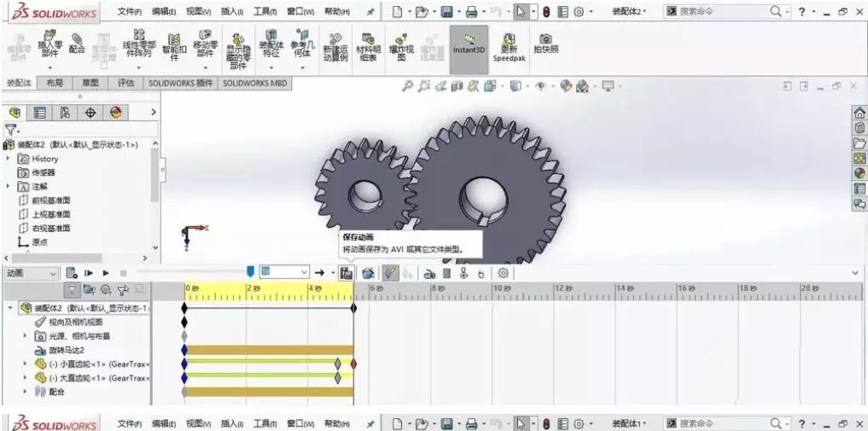The height and width of the screenshot is (431, 868).
Task: Click the 新建运动算例 motion study icon
Action: (335, 46)
